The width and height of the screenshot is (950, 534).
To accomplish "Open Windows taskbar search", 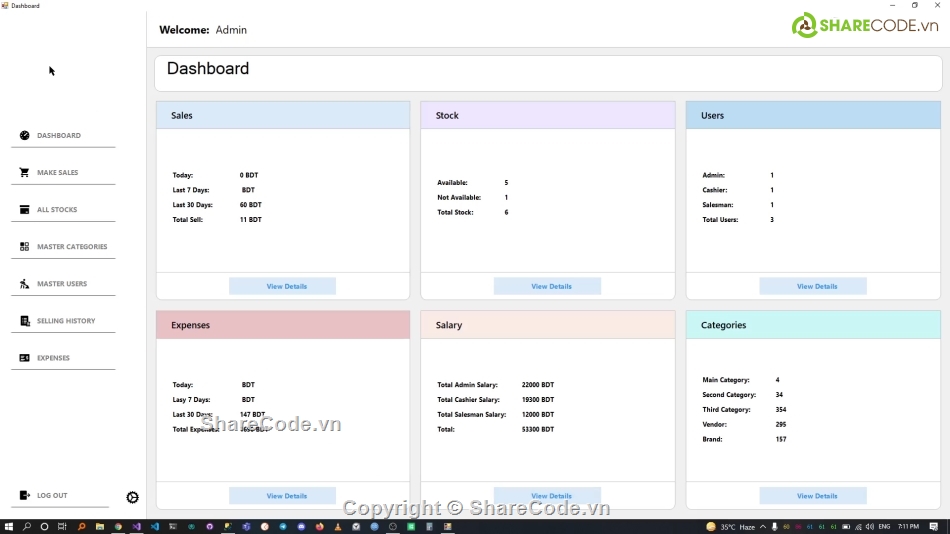I will tap(27, 527).
